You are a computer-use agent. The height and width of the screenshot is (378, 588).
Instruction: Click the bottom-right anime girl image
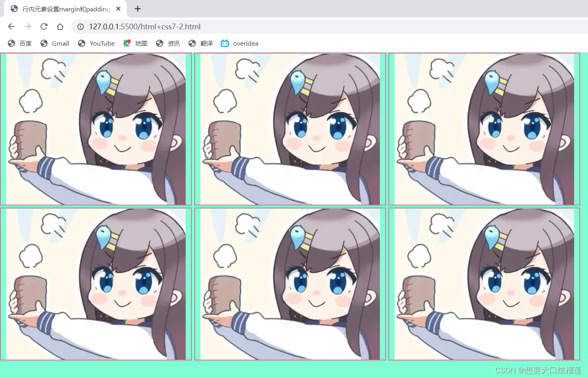pos(484,284)
